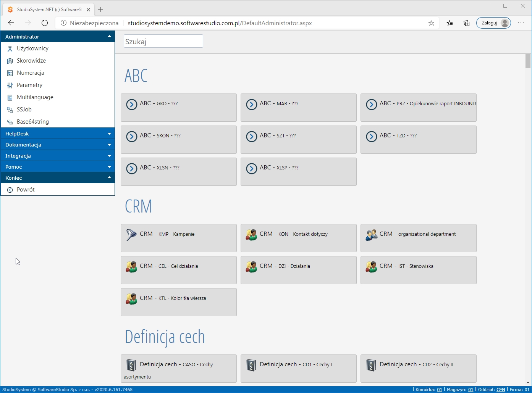Select Multilanguage in the sidebar
The height and width of the screenshot is (393, 532).
(35, 97)
